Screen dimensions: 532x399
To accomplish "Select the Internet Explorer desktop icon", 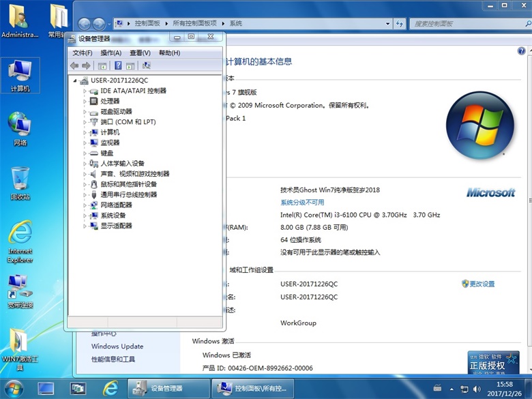I will pyautogui.click(x=20, y=240).
